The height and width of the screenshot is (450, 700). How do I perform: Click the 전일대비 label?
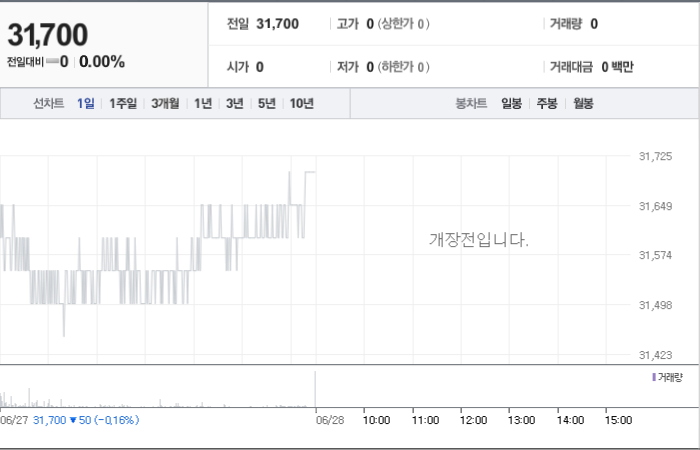click(25, 62)
